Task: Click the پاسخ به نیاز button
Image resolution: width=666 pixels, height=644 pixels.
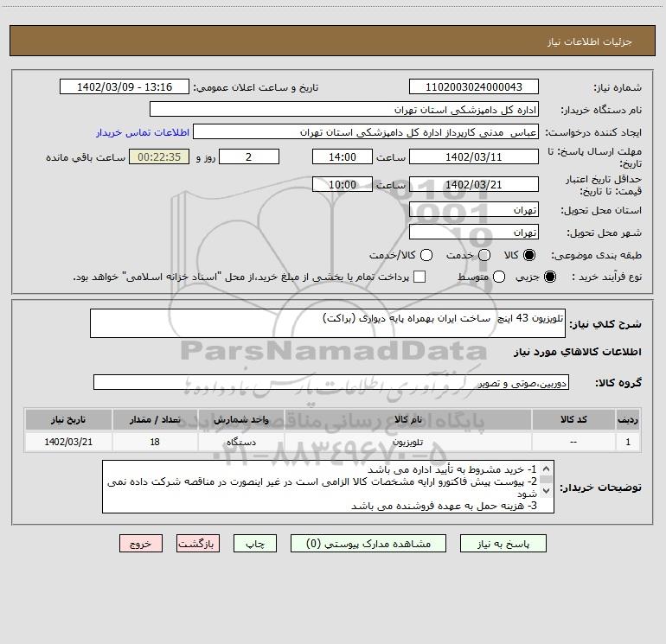Action: coord(503,544)
